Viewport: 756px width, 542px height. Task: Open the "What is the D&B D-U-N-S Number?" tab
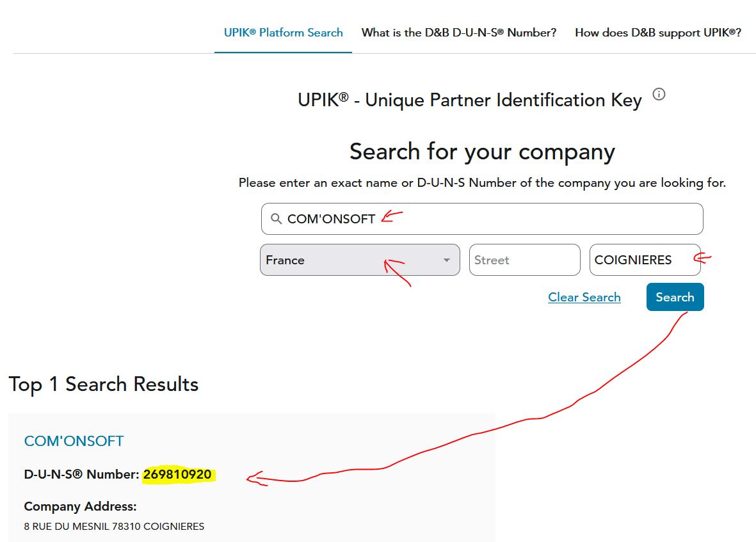458,33
